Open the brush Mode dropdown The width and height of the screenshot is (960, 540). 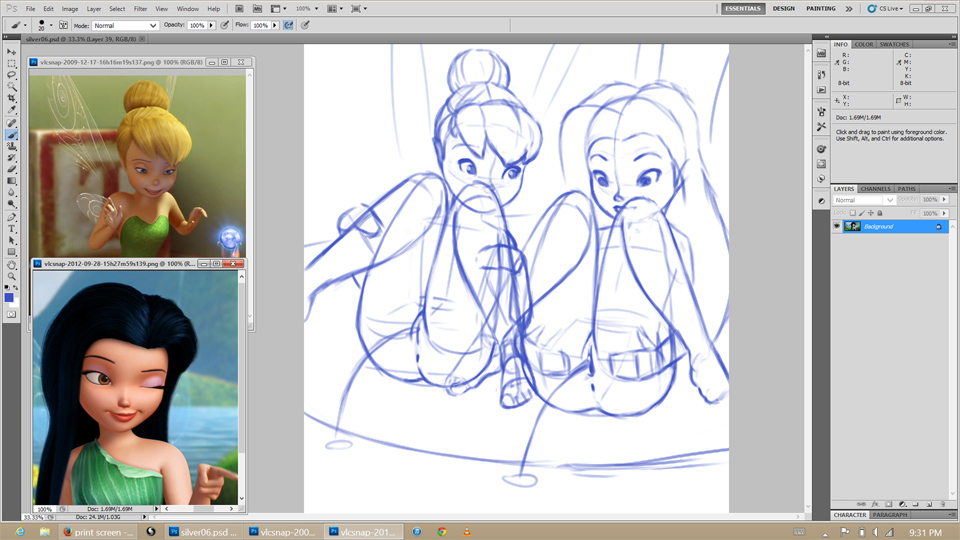(x=125, y=26)
